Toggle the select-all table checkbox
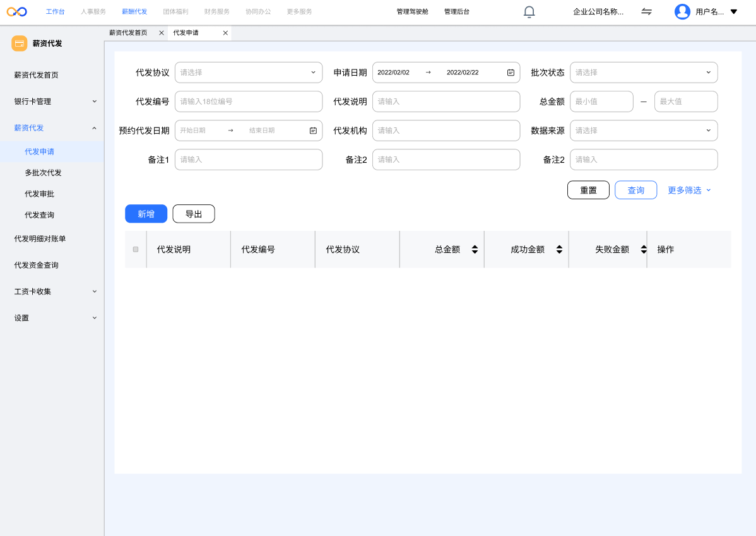This screenshot has height=536, width=756. point(136,250)
